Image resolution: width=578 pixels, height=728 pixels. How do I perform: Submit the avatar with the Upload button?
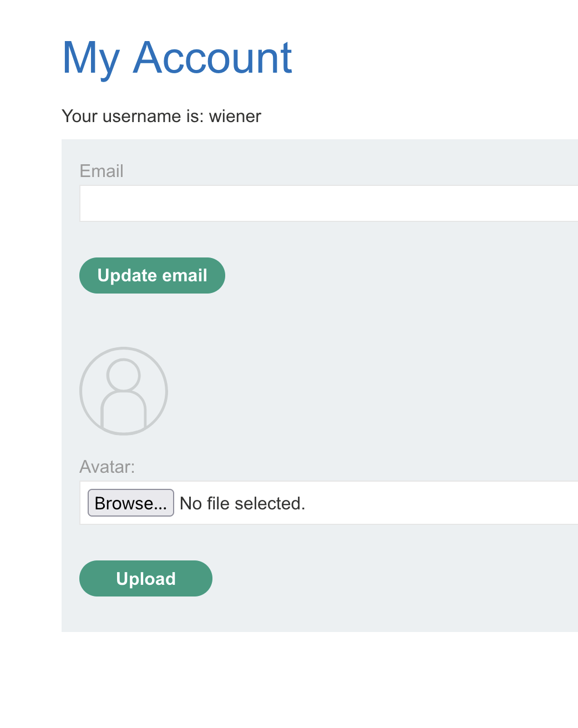click(x=145, y=578)
